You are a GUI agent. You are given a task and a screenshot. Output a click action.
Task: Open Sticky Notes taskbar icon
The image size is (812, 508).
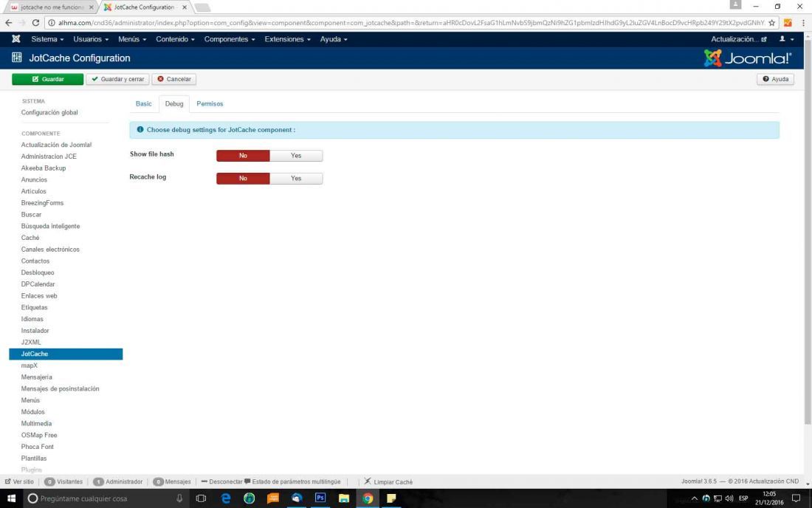[x=391, y=498]
